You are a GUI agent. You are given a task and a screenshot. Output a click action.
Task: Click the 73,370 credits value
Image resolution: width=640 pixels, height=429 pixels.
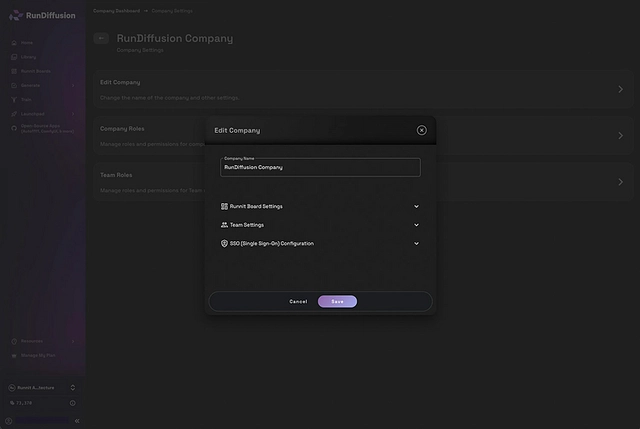[24, 403]
